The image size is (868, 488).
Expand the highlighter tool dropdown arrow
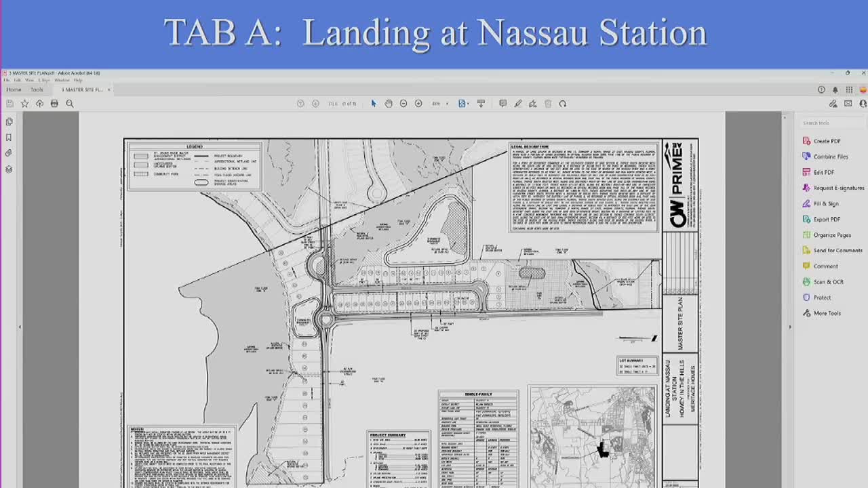[525, 103]
